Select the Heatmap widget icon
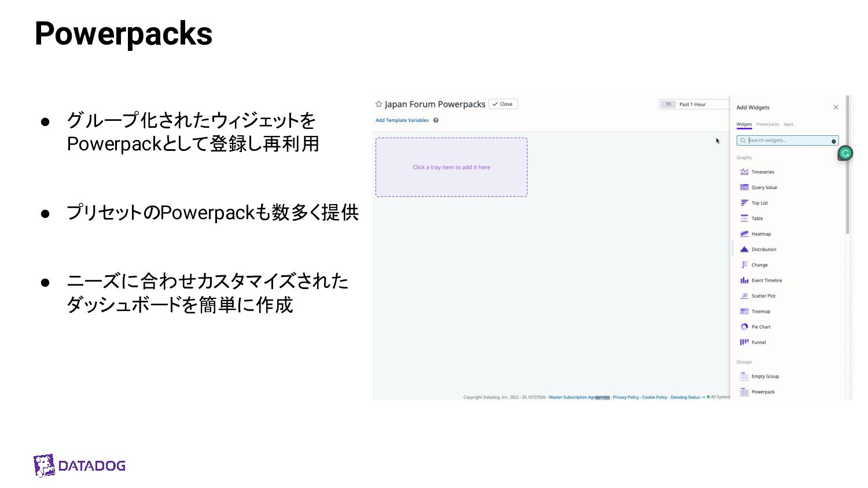 click(x=744, y=234)
